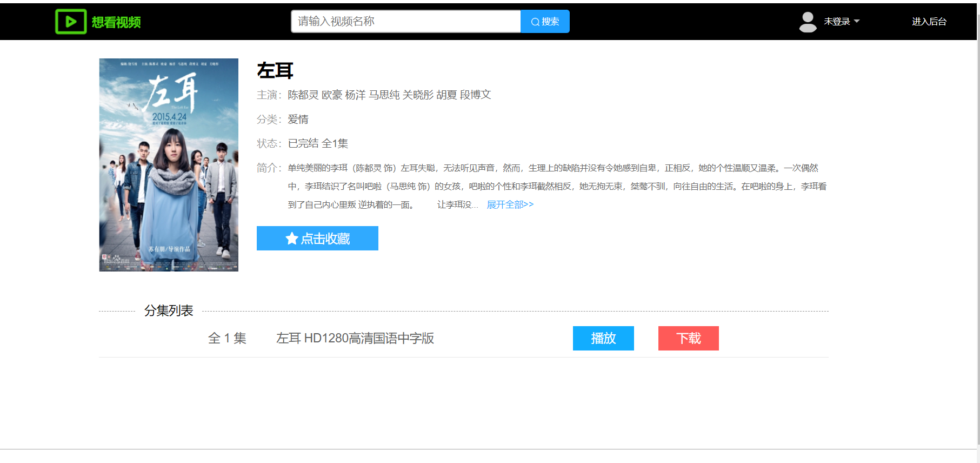Expand the 未登录 account dropdown
The width and height of the screenshot is (980, 463).
[x=842, y=22]
